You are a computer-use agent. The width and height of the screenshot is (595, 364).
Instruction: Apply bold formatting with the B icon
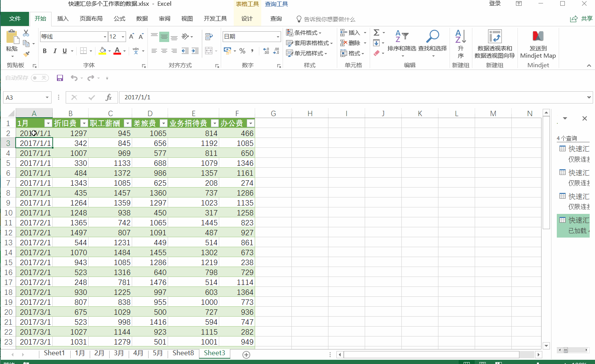[x=45, y=51]
